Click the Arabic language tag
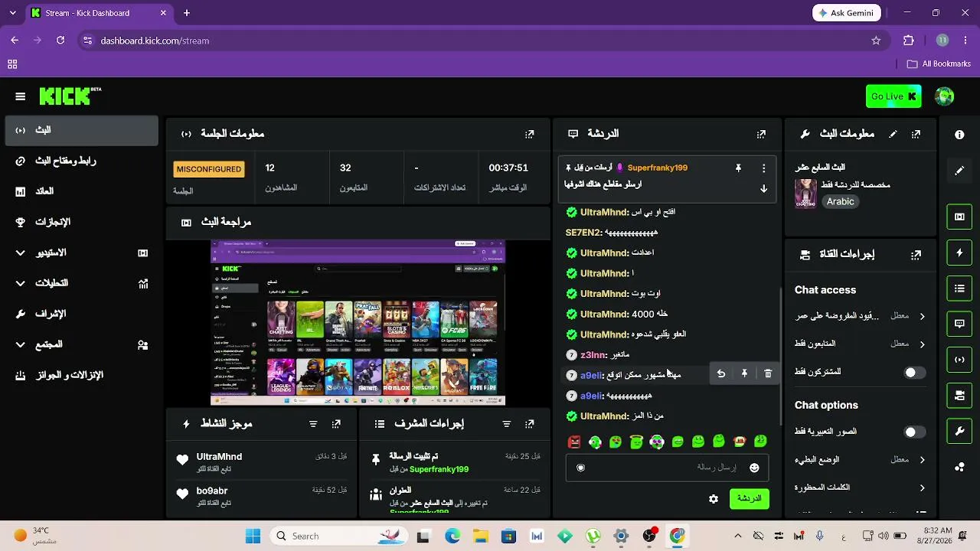This screenshot has width=980, height=551. click(x=840, y=201)
